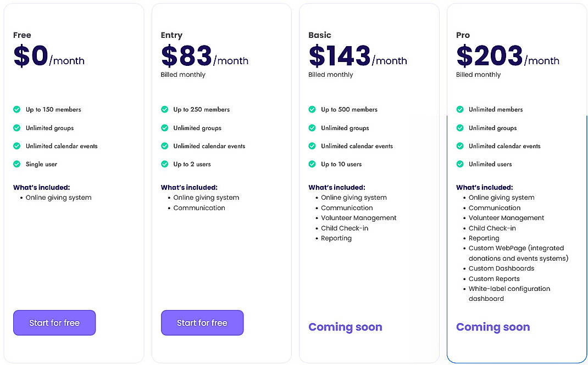The height and width of the screenshot is (365, 588).
Task: Click the checkmark beside Up to 500 members
Action: point(312,109)
